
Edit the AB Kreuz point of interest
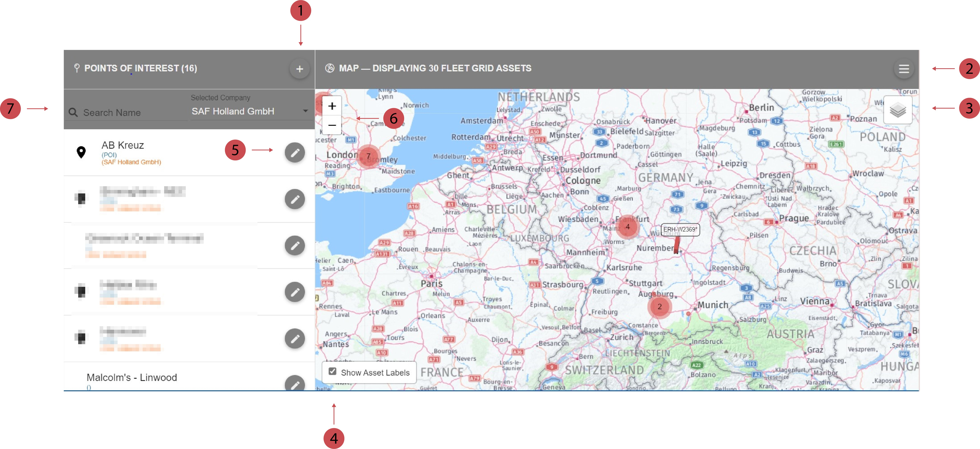pyautogui.click(x=295, y=153)
